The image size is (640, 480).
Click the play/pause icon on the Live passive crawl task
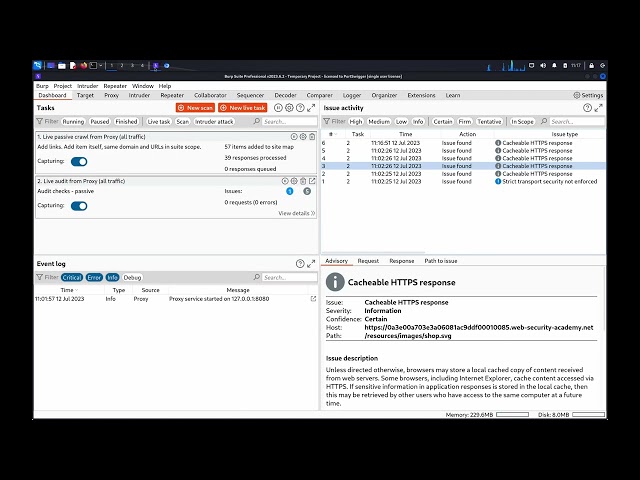pyautogui.click(x=294, y=137)
